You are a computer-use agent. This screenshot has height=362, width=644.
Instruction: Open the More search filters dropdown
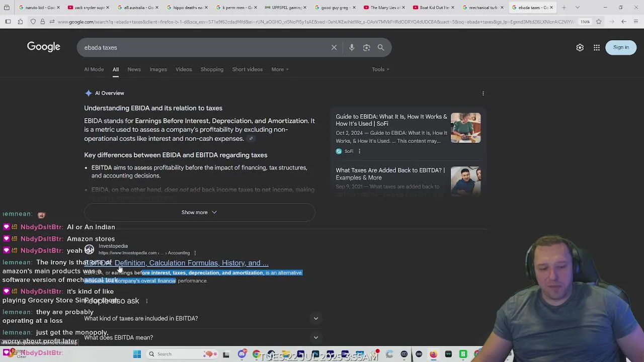pos(280,69)
